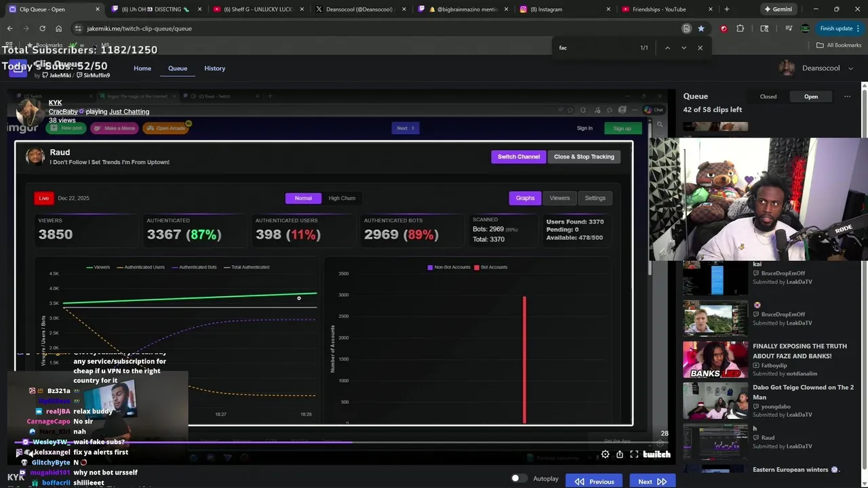Image resolution: width=868 pixels, height=488 pixels.
Task: Switch to bigbrainmazino mention tab
Action: click(x=462, y=9)
